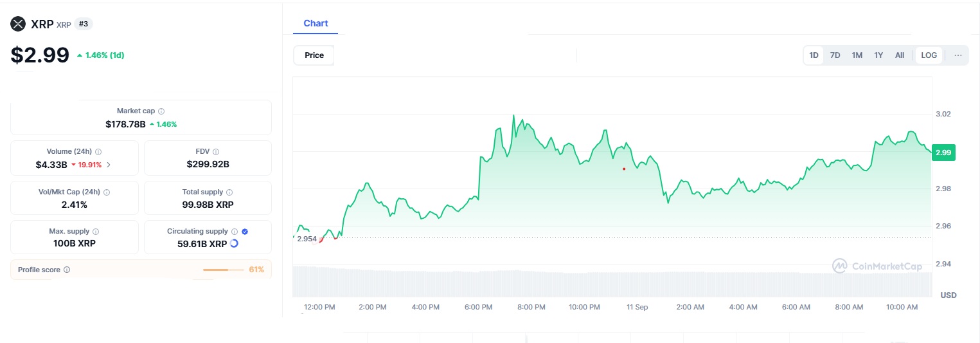The width and height of the screenshot is (980, 343).
Task: Expand the Volume (24h) chevron arrow
Action: point(109,165)
